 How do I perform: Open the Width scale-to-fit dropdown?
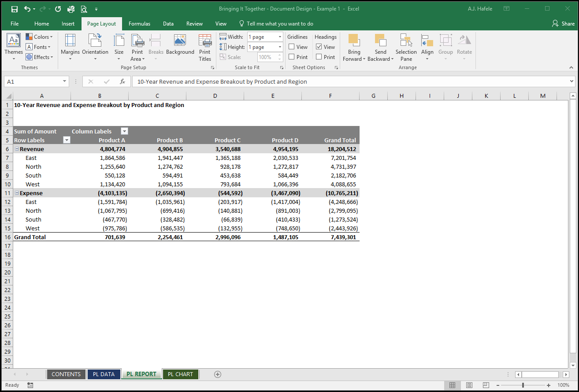tap(280, 37)
